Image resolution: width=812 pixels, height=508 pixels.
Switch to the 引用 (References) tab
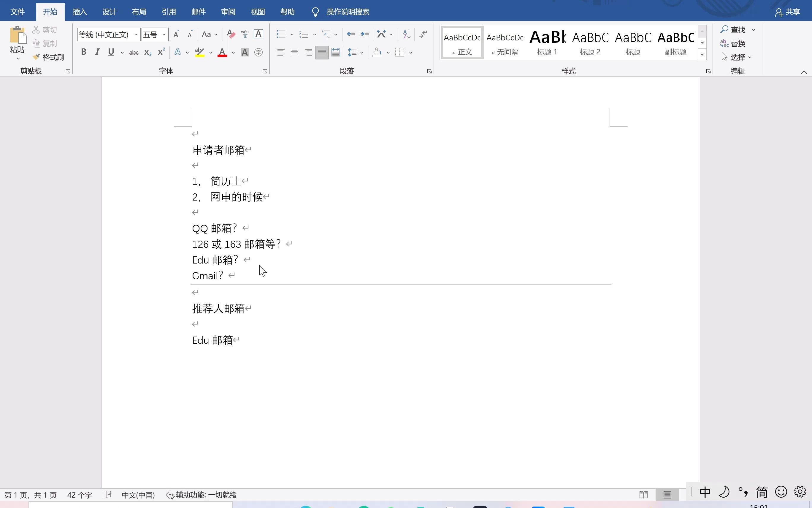169,12
